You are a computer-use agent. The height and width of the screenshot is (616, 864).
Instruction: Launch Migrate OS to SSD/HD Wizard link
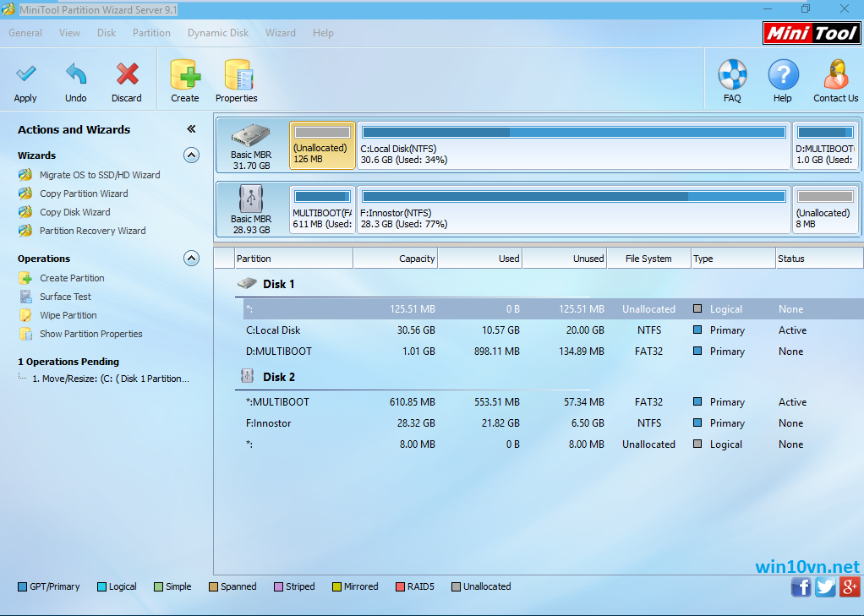[100, 175]
